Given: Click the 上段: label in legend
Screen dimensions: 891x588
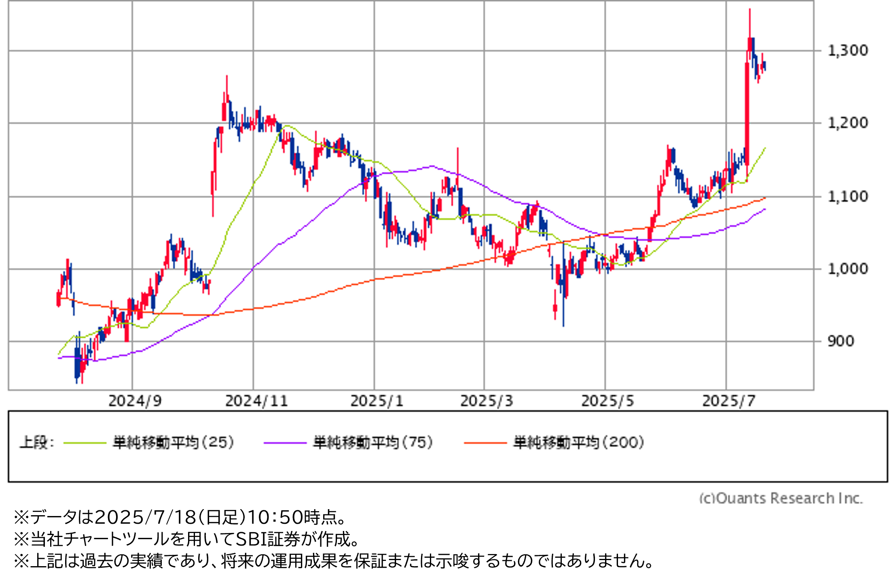Looking at the screenshot, I should click(x=37, y=442).
